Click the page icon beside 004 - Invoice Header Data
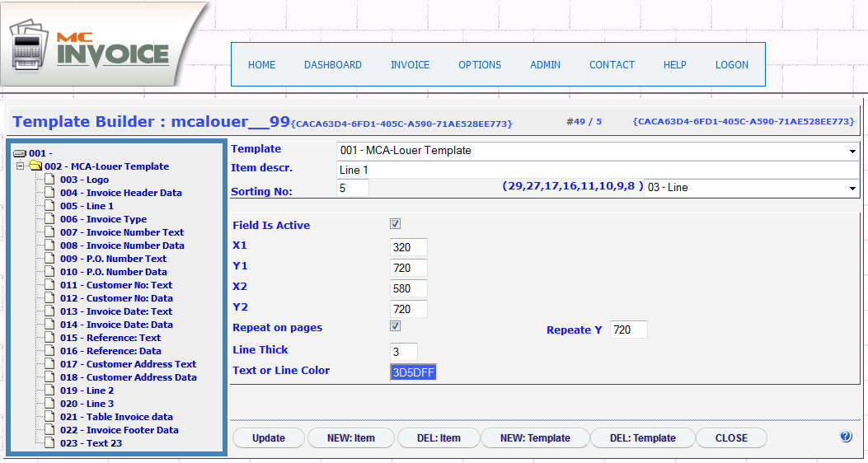The image size is (868, 463). tap(50, 193)
